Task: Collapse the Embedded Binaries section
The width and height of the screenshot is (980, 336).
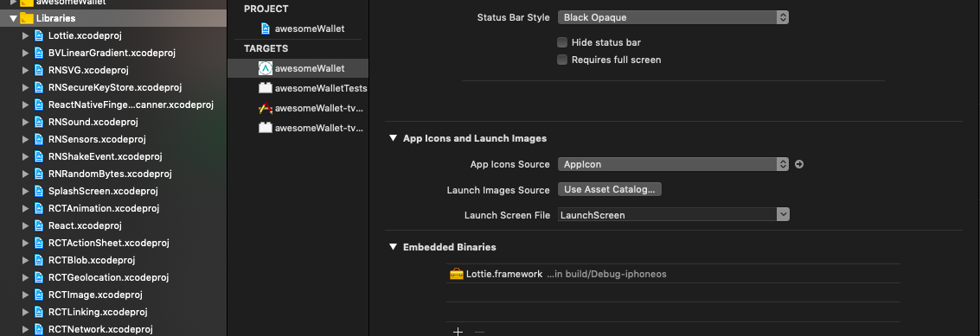Action: [394, 247]
